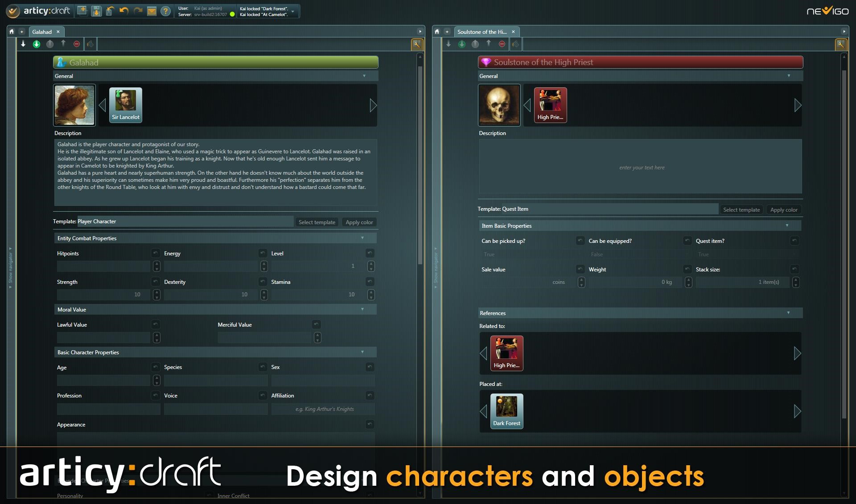Click the Hitpoints value stepper

coord(156,266)
